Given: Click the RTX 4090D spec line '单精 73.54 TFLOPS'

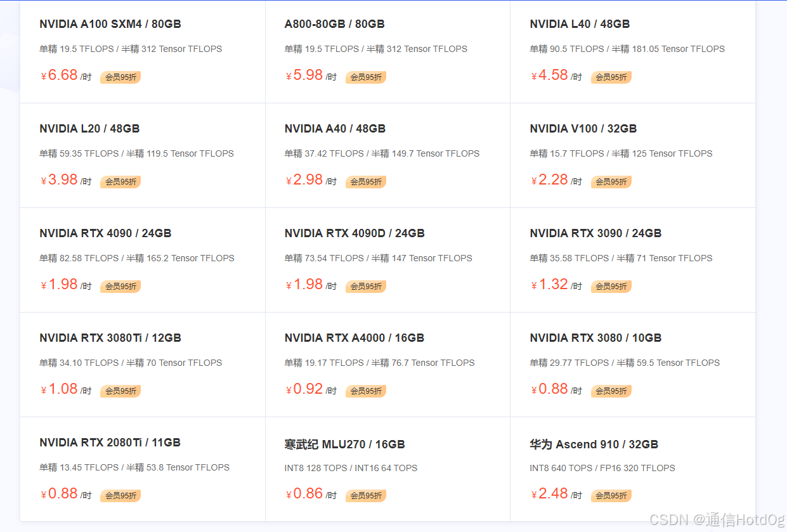Looking at the screenshot, I should (x=379, y=258).
